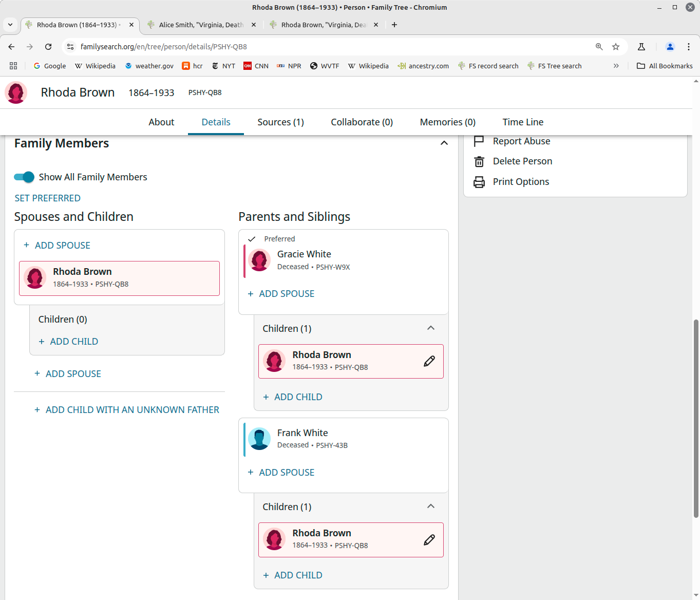The height and width of the screenshot is (600, 700).
Task: Click the Delete Person option
Action: [522, 161]
